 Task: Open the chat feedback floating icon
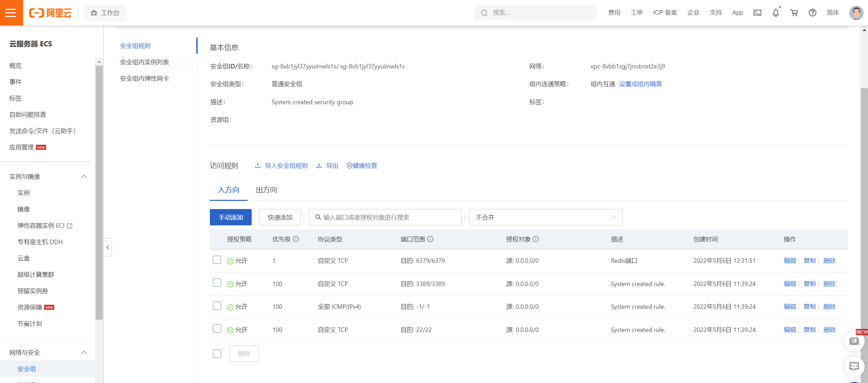pyautogui.click(x=854, y=366)
